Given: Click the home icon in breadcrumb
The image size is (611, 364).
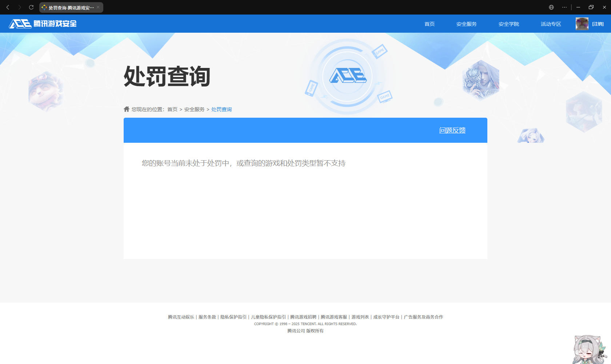Looking at the screenshot, I should point(127,109).
